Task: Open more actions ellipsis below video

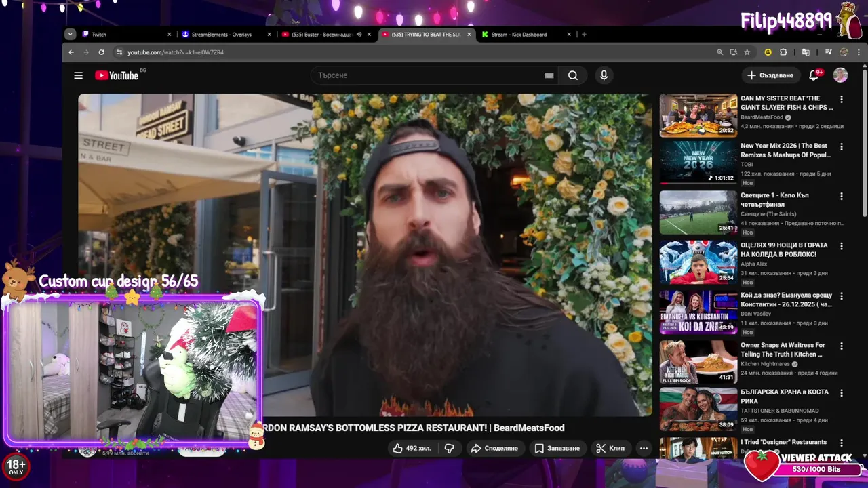Action: click(644, 448)
